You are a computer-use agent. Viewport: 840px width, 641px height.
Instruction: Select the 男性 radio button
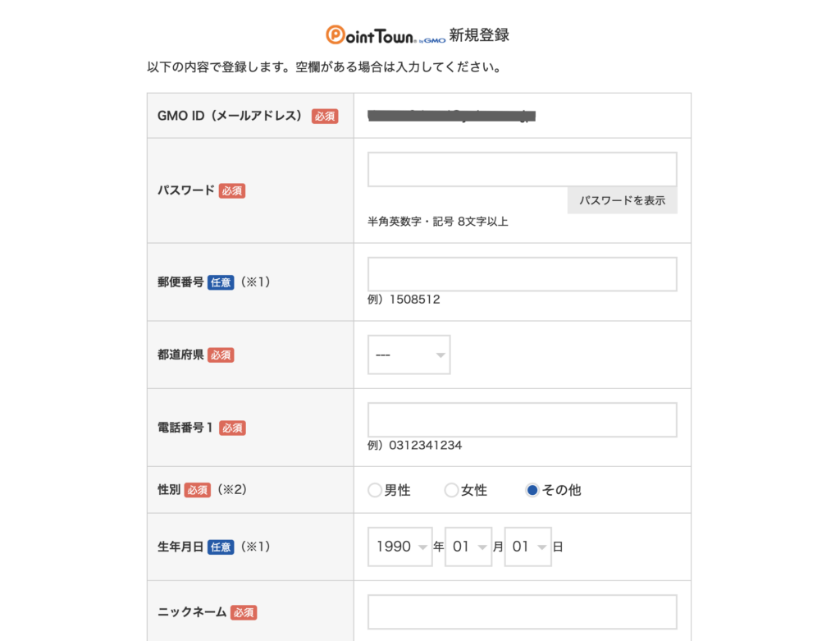tap(376, 490)
